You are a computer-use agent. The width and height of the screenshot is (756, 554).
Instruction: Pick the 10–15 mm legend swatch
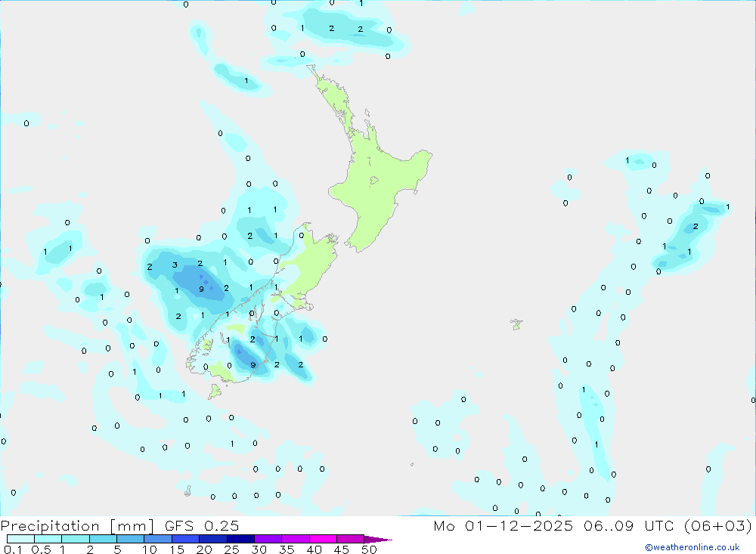(158, 539)
